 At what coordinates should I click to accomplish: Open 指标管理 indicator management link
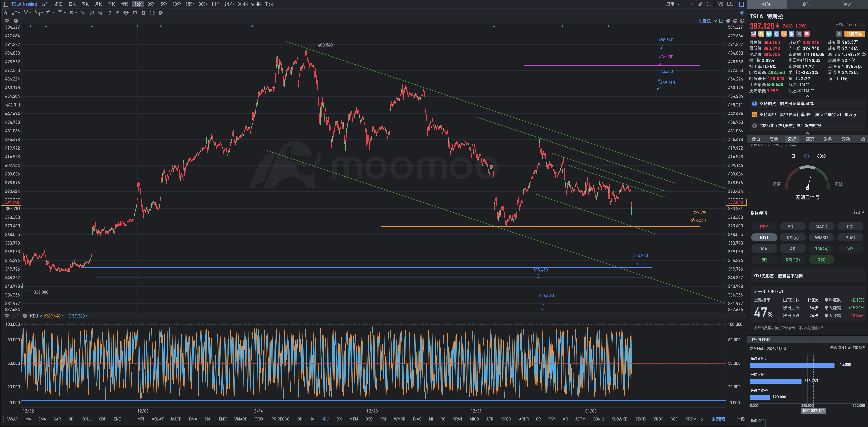(x=718, y=419)
